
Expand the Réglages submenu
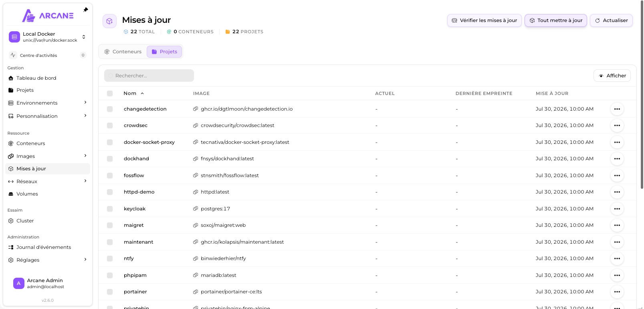coord(85,260)
